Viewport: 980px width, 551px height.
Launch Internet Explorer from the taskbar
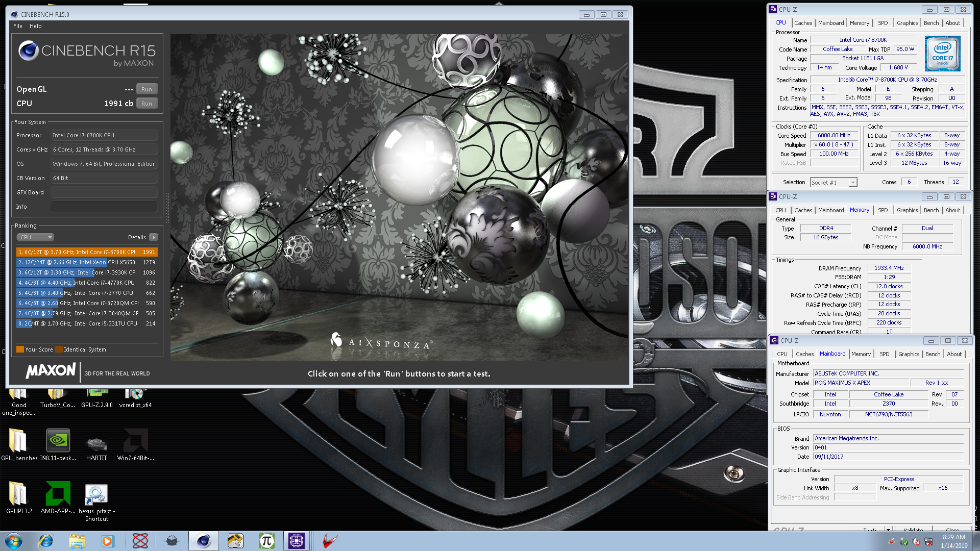[46, 541]
